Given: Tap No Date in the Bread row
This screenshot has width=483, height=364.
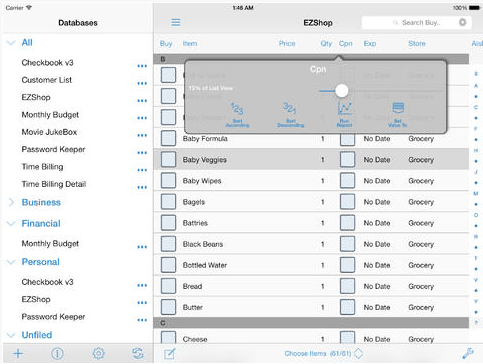Looking at the screenshot, I should coord(377,286).
